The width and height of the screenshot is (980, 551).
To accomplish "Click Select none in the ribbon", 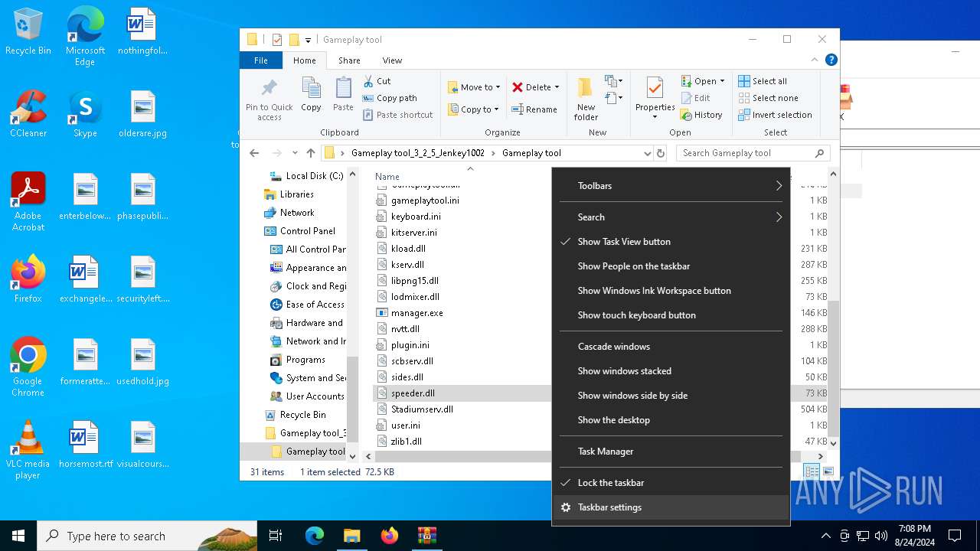I will pos(768,98).
